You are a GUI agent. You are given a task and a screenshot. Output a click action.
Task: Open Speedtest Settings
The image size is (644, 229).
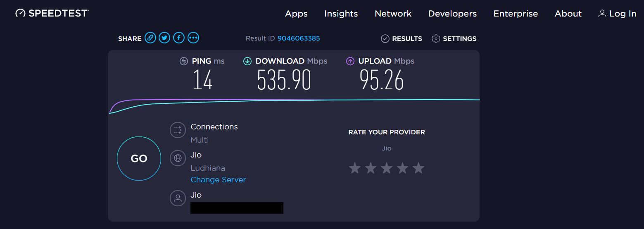coord(454,38)
